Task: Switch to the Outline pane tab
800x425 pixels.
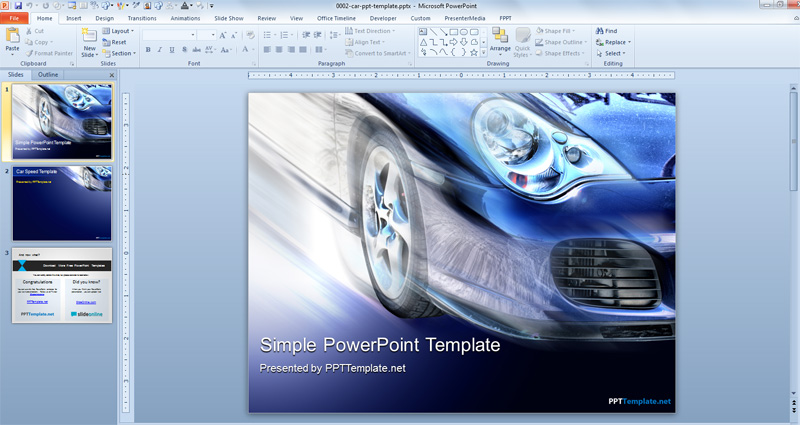Action: (48, 74)
